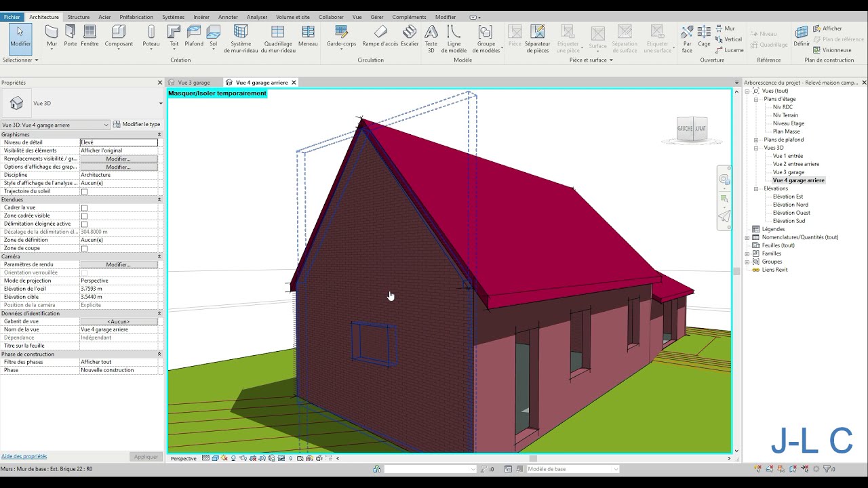Select the Porte door tool
868x488 pixels.
point(71,37)
